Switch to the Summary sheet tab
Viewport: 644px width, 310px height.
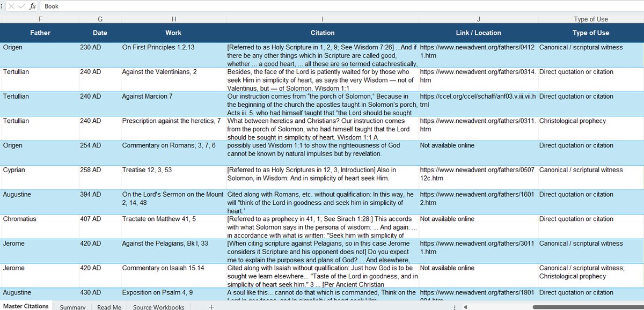click(72, 307)
